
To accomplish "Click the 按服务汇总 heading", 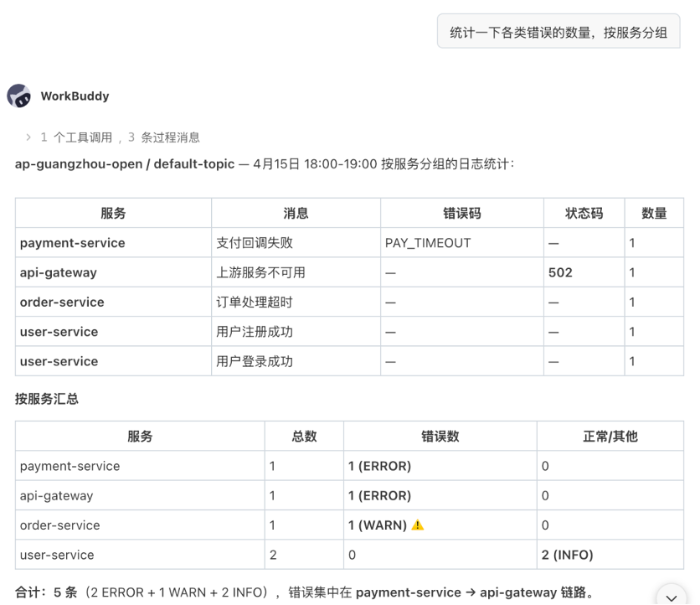I will 47,399.
